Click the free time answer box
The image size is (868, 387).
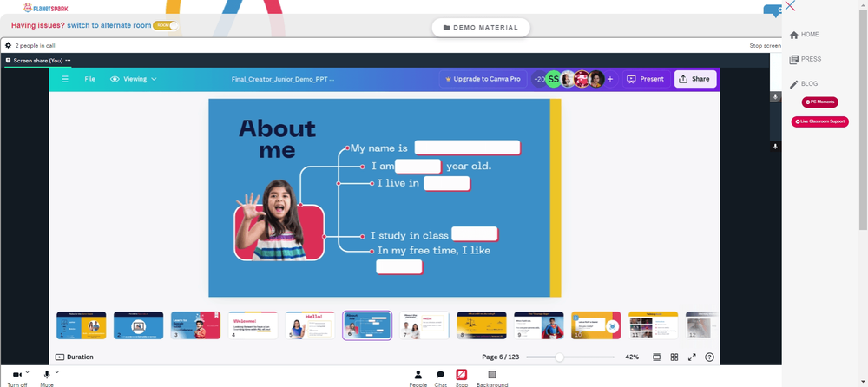(x=399, y=267)
